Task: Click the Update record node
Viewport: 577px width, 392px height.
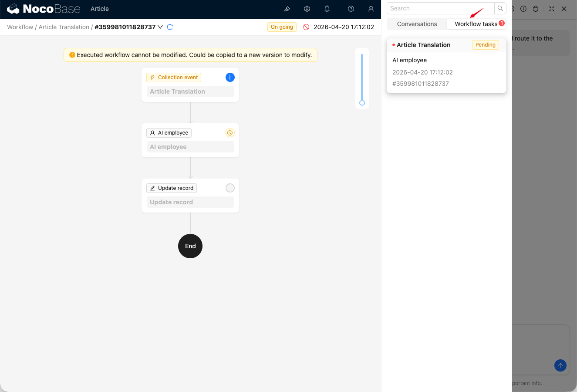Action: (190, 196)
